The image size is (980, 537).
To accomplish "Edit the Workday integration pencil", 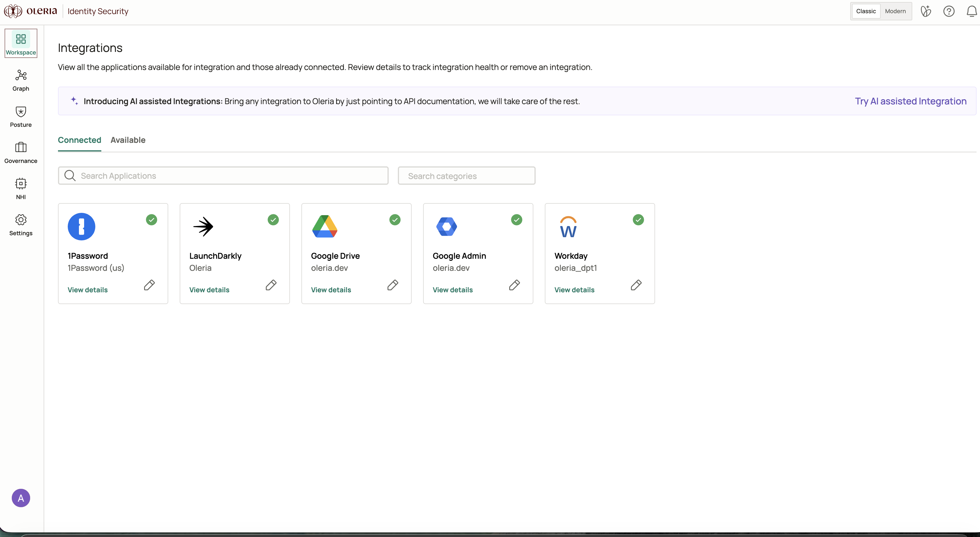I will click(636, 285).
